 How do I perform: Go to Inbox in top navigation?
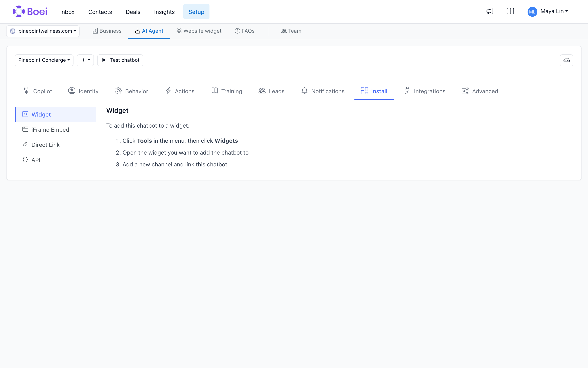[67, 12]
